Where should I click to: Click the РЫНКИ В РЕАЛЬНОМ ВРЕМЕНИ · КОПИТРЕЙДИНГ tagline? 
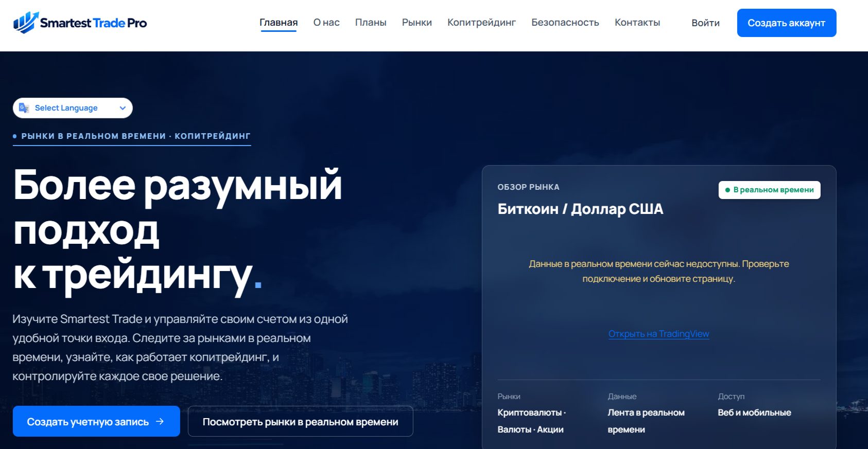pyautogui.click(x=135, y=136)
